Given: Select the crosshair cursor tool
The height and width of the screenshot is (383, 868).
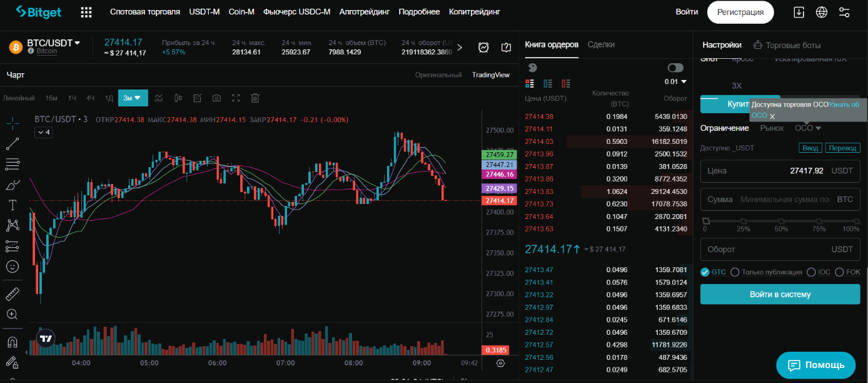Looking at the screenshot, I should [12, 123].
